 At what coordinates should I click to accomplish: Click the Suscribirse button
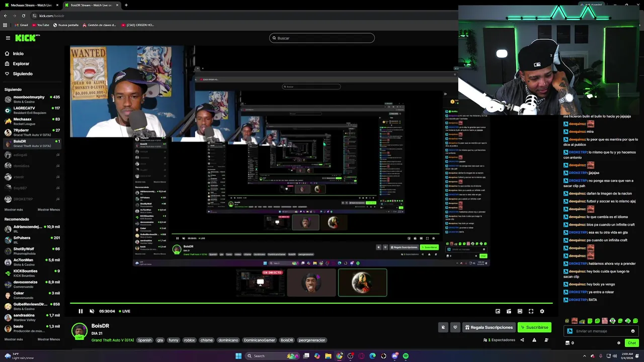click(x=534, y=327)
